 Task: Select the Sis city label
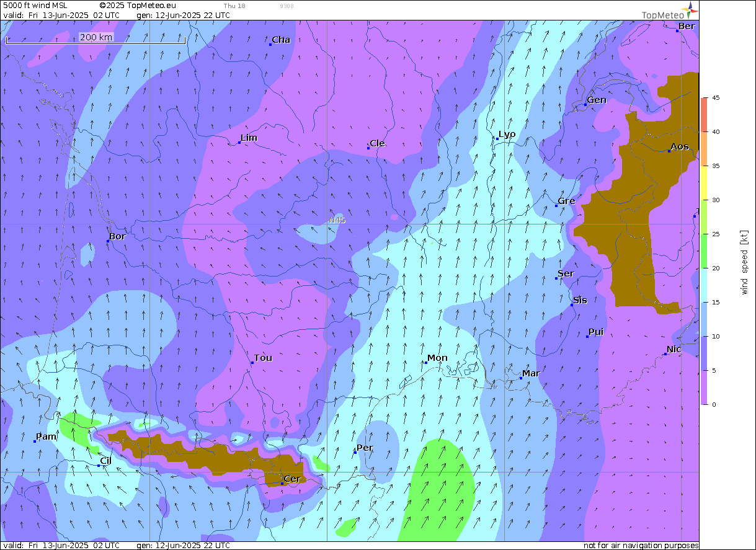(580, 300)
